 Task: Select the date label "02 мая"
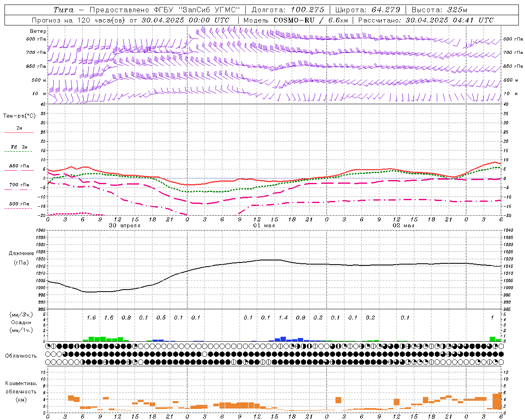(404, 226)
